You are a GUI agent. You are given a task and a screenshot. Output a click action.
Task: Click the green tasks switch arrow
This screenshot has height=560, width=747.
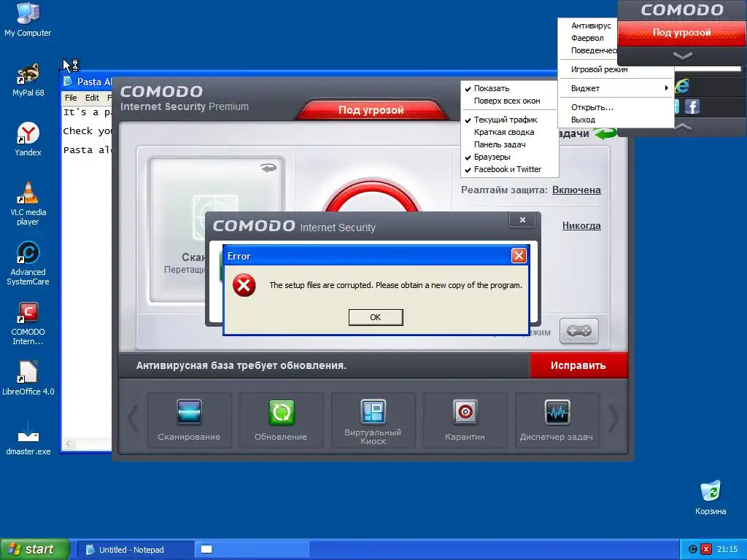click(605, 134)
